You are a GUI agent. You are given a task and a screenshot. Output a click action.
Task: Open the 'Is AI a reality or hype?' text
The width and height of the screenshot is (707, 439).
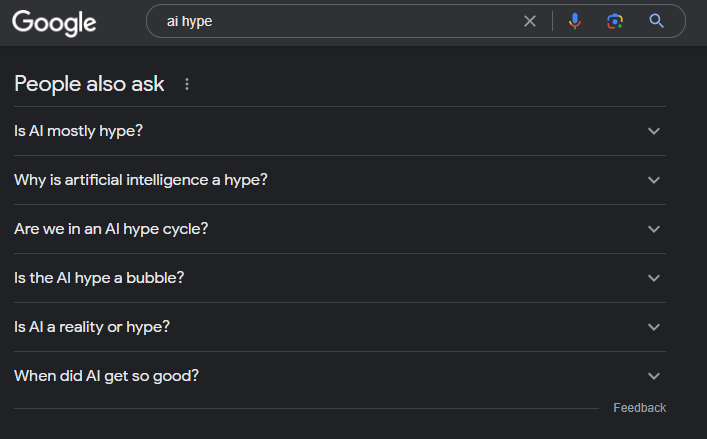click(x=92, y=327)
